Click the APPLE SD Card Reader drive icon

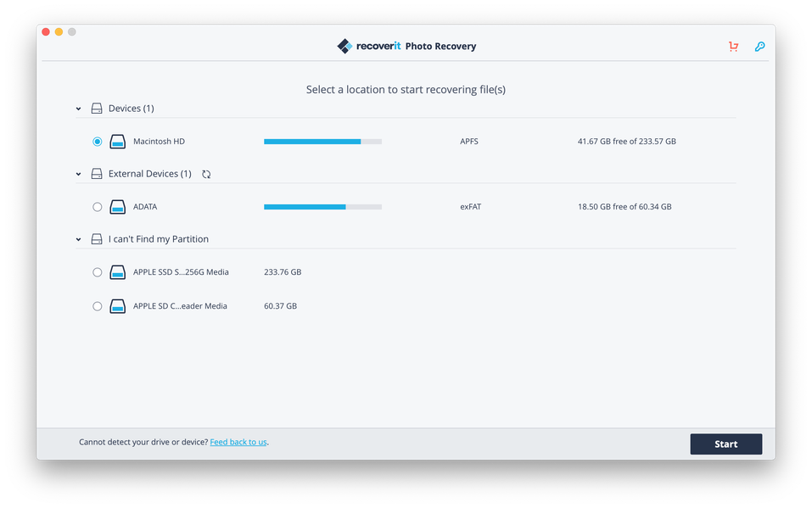click(118, 306)
